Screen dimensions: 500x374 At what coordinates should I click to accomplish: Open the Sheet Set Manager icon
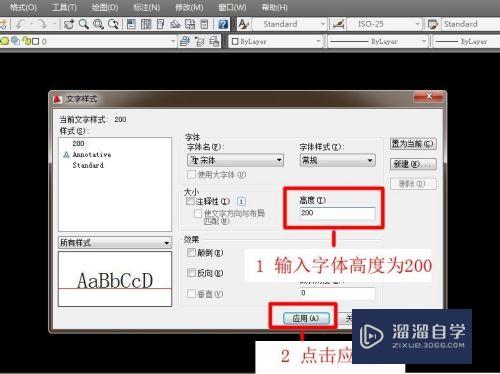point(175,24)
